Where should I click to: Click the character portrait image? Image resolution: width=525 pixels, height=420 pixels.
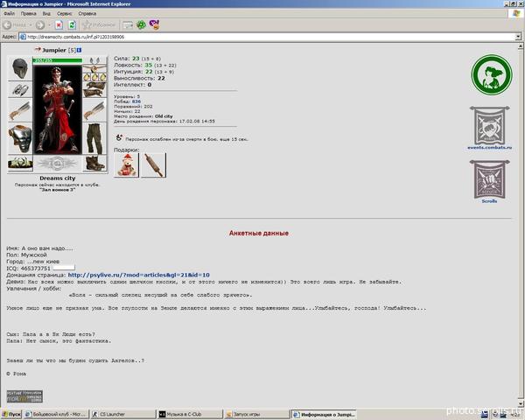tap(58, 109)
